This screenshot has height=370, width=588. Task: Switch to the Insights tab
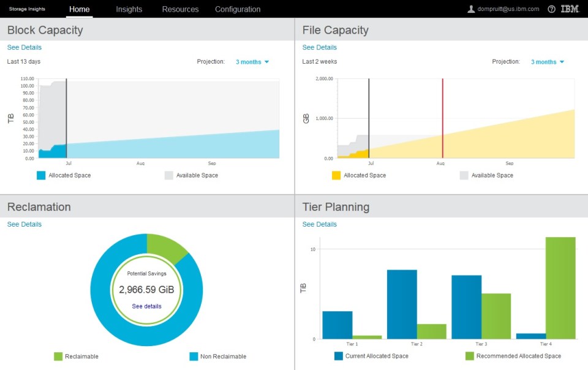click(129, 9)
